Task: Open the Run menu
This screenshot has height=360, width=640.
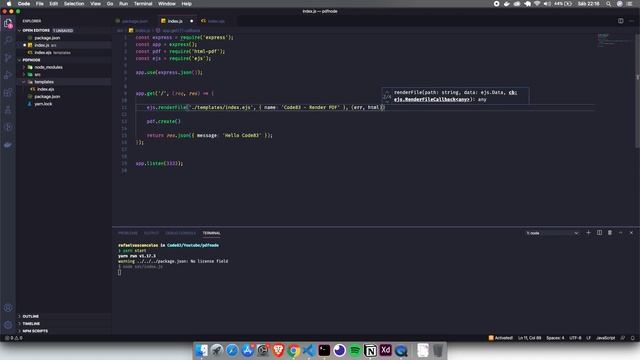Action: [123, 4]
